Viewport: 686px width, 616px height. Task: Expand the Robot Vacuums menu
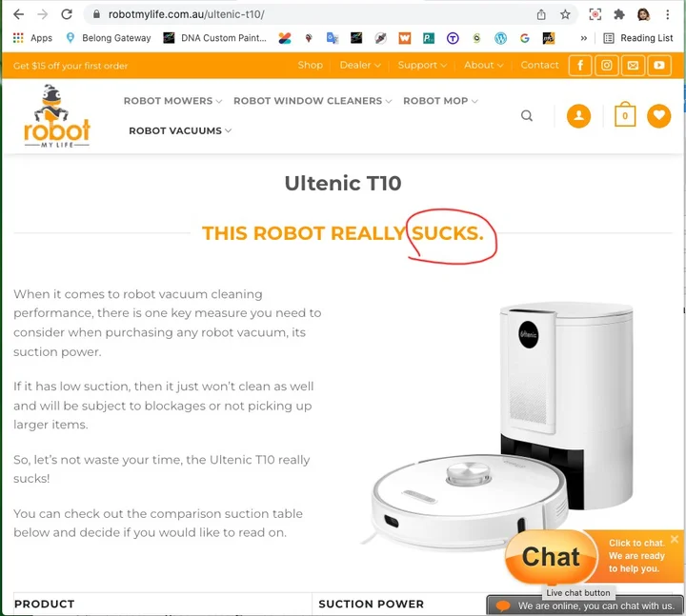180,130
